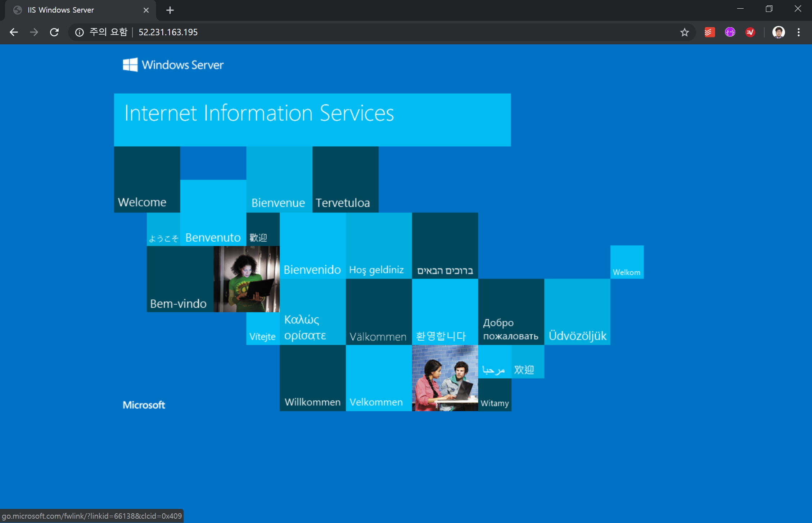Click the Welcome tile
812x523 pixels.
click(x=147, y=179)
